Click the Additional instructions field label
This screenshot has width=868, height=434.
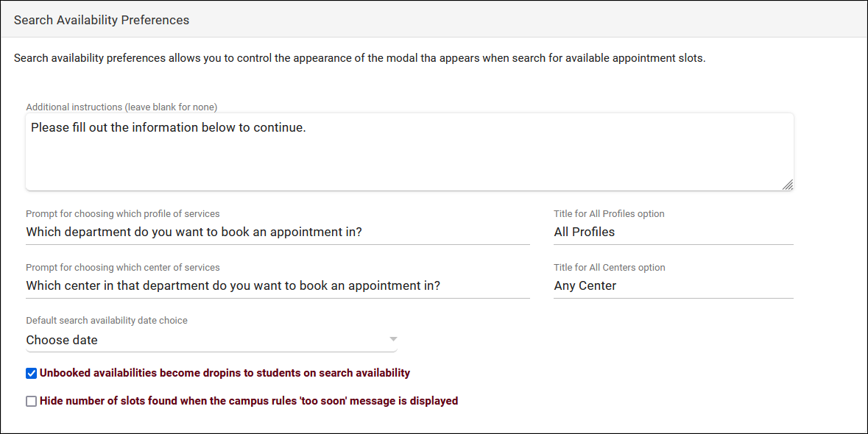121,107
